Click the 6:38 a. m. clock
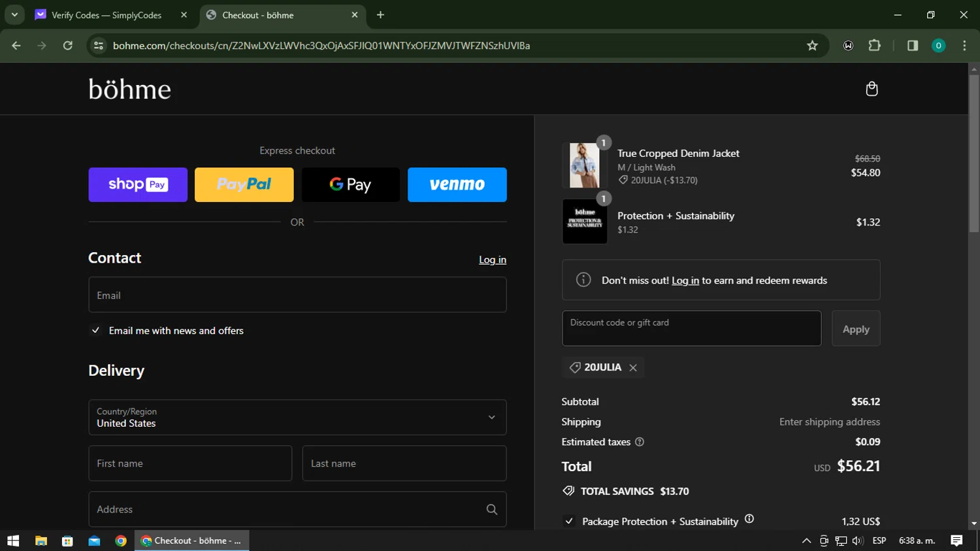The height and width of the screenshot is (551, 980). tap(917, 541)
